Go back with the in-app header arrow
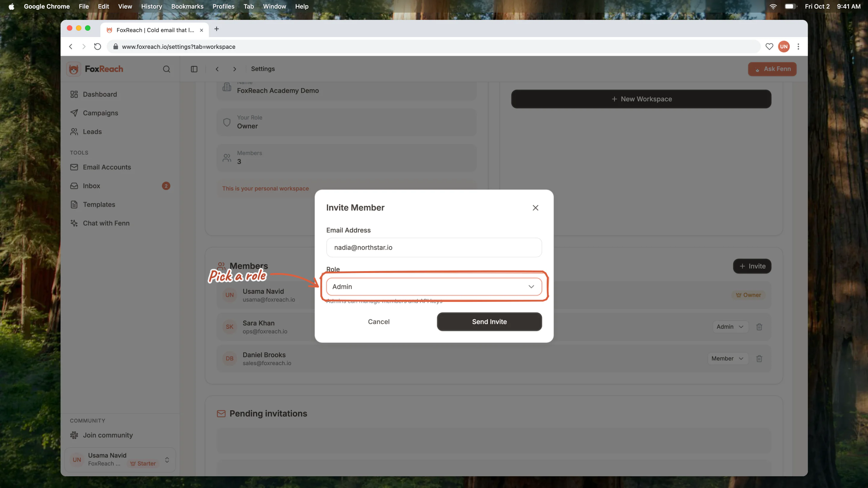Viewport: 868px width, 488px height. [x=217, y=69]
